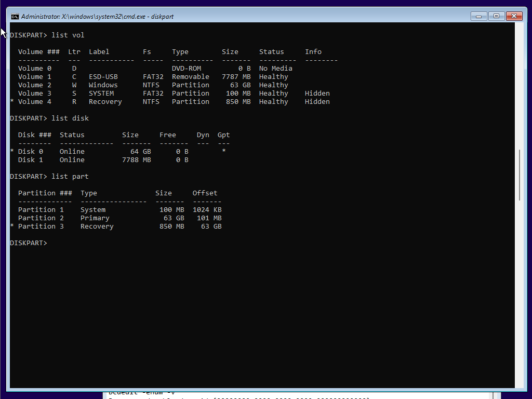Click the 'ESD-USB' volume label
This screenshot has width=532, height=399.
pyautogui.click(x=103, y=77)
